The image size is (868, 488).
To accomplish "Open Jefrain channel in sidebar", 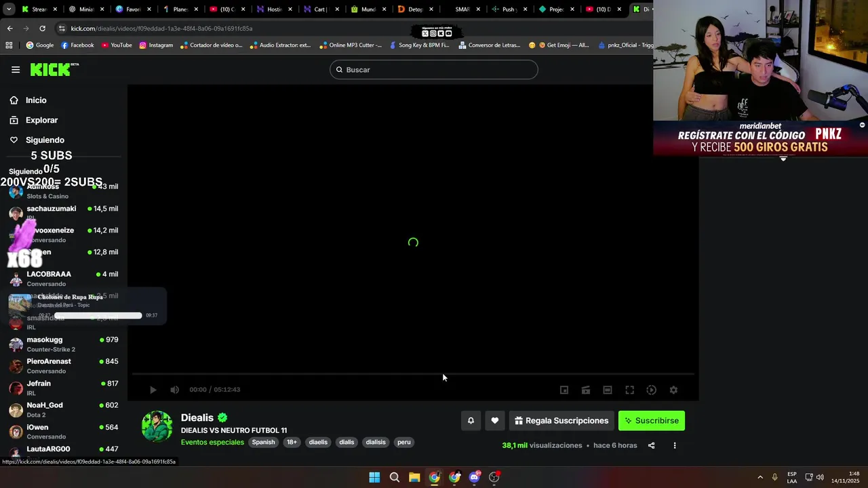I will point(64,388).
